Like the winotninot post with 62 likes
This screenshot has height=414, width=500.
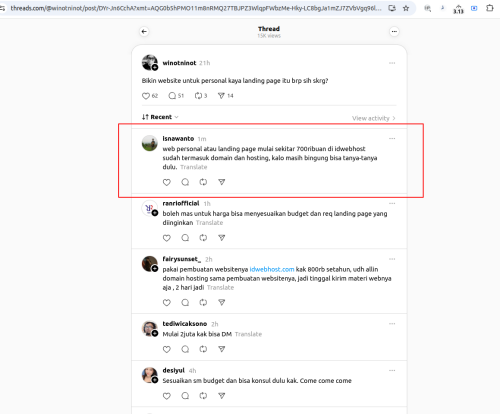[x=146, y=96]
